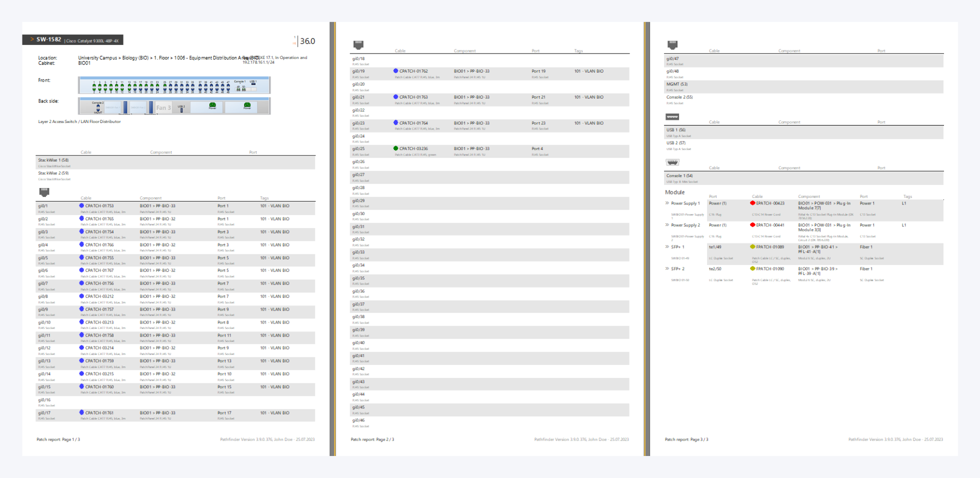Open cable link CPATCH-01753

(x=99, y=206)
